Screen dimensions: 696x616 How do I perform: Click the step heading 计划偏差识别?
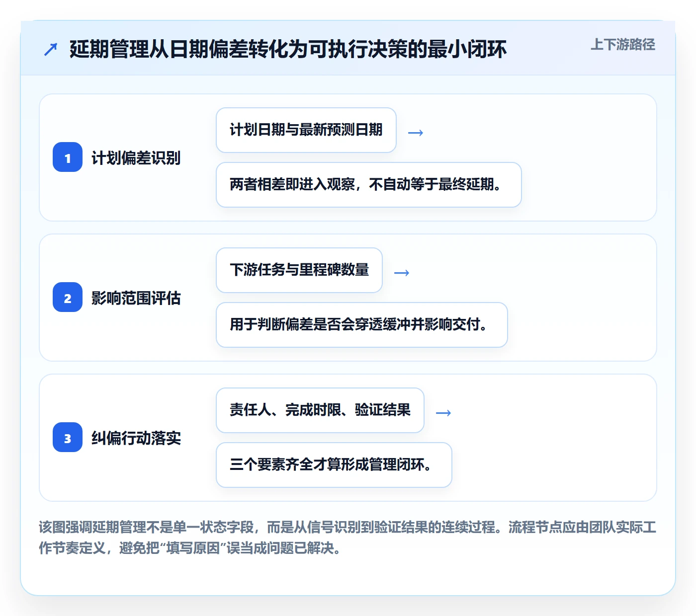136,158
